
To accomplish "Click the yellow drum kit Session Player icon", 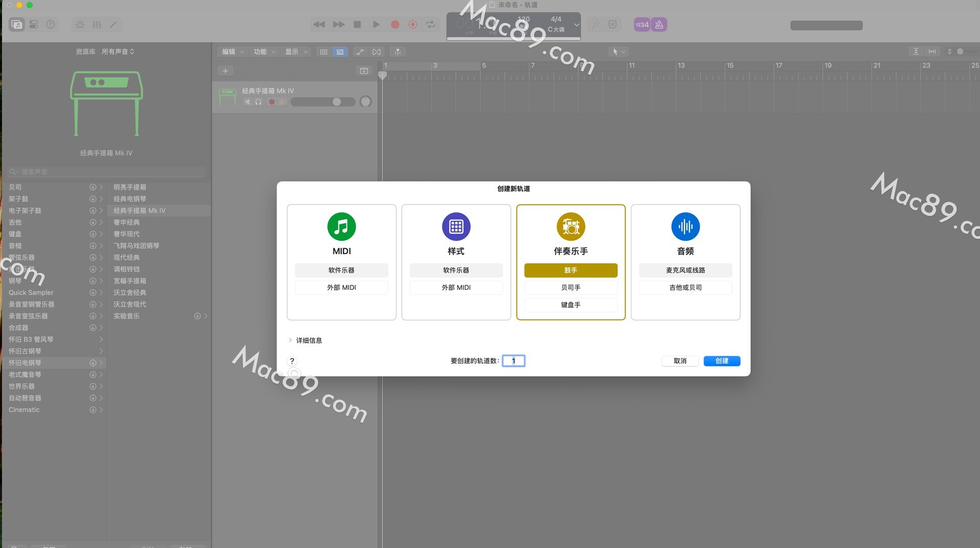I will pos(571,227).
